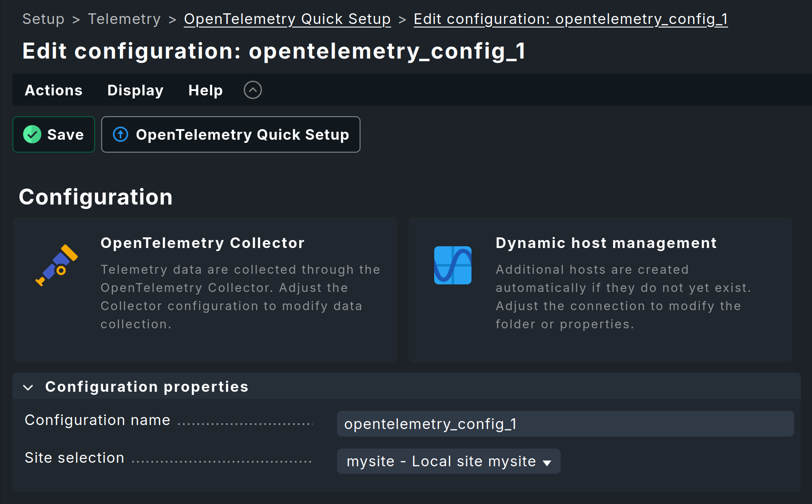Click the blue up-arrow icon for Quick Setup
The image size is (812, 504).
[120, 134]
